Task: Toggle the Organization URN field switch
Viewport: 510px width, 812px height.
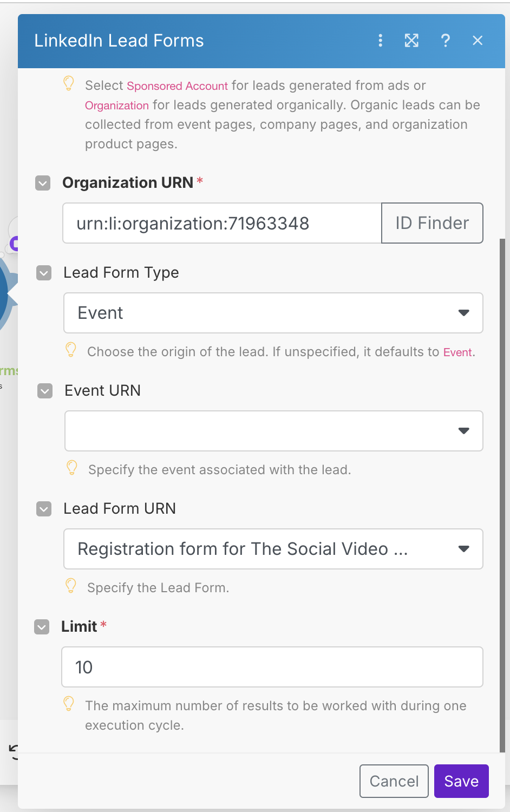Action: click(43, 183)
